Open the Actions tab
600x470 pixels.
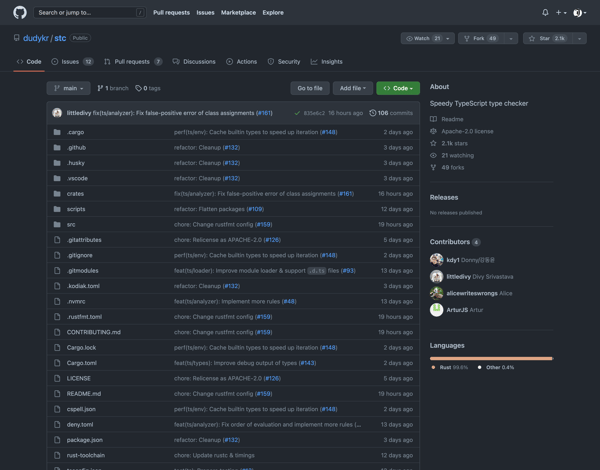241,62
